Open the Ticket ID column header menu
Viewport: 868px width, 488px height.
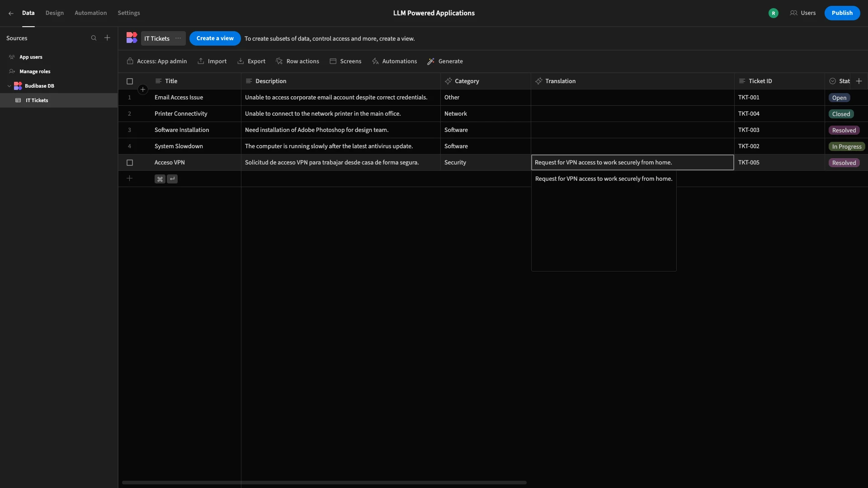coord(779,81)
